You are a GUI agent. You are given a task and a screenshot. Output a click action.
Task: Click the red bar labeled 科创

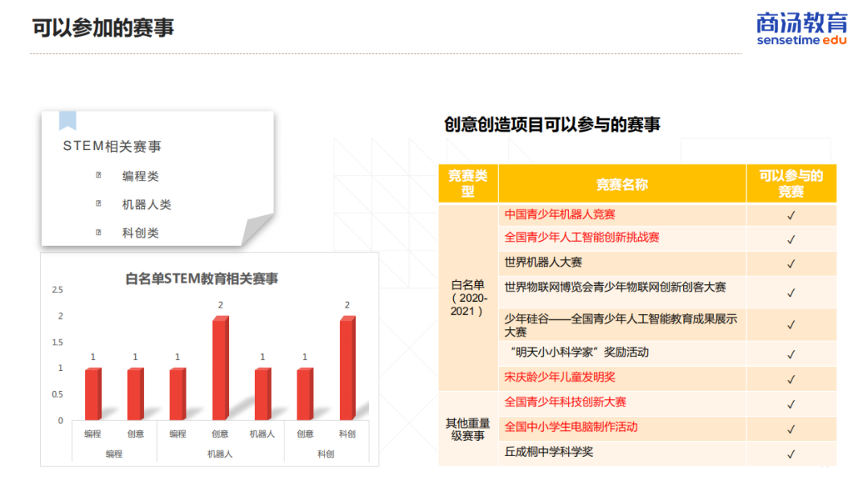[348, 369]
